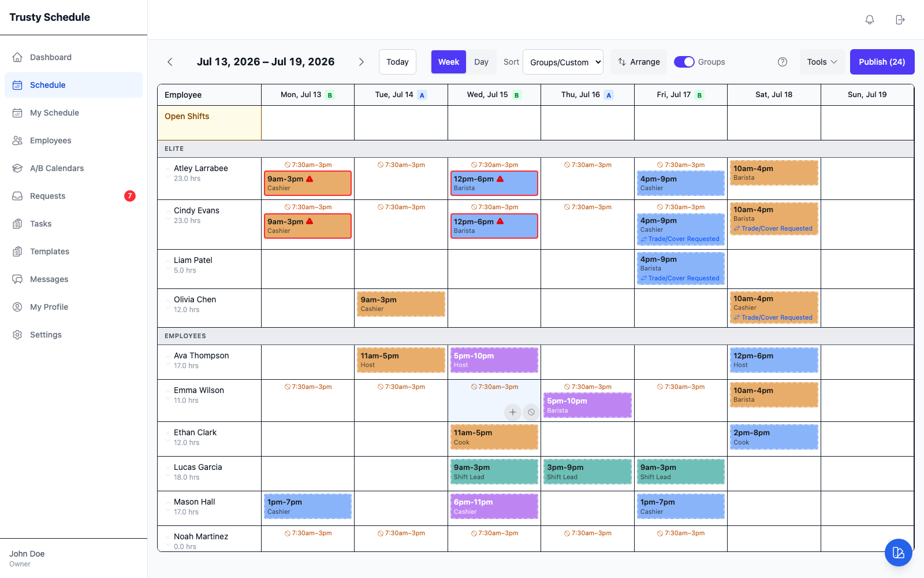Click the A badge on Thu, Jul 16
The height and width of the screenshot is (578, 924).
pos(609,95)
